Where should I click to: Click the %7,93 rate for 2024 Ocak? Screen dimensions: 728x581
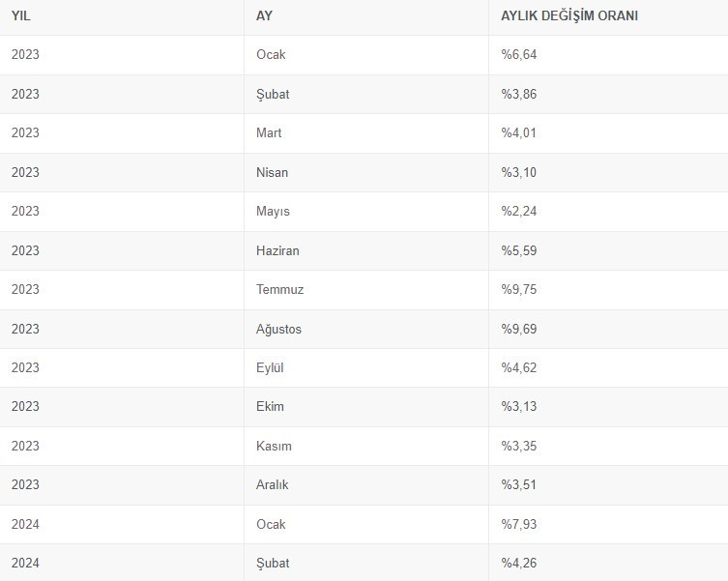[x=518, y=524]
